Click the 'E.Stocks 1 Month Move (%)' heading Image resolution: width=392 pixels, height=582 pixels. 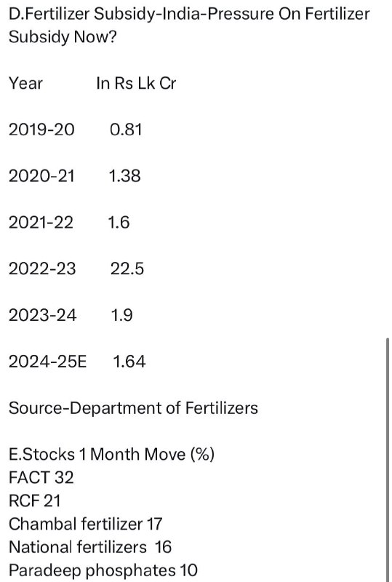pos(111,454)
